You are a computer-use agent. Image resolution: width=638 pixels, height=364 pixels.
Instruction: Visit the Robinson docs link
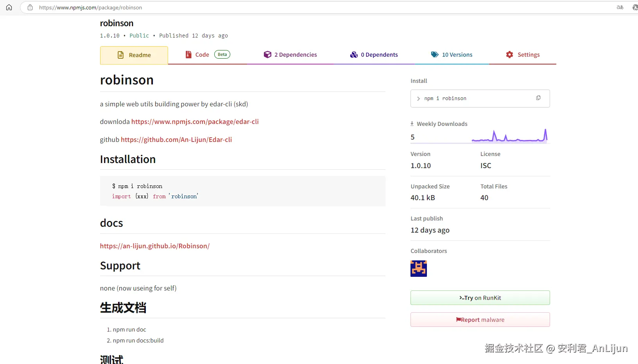tap(154, 246)
